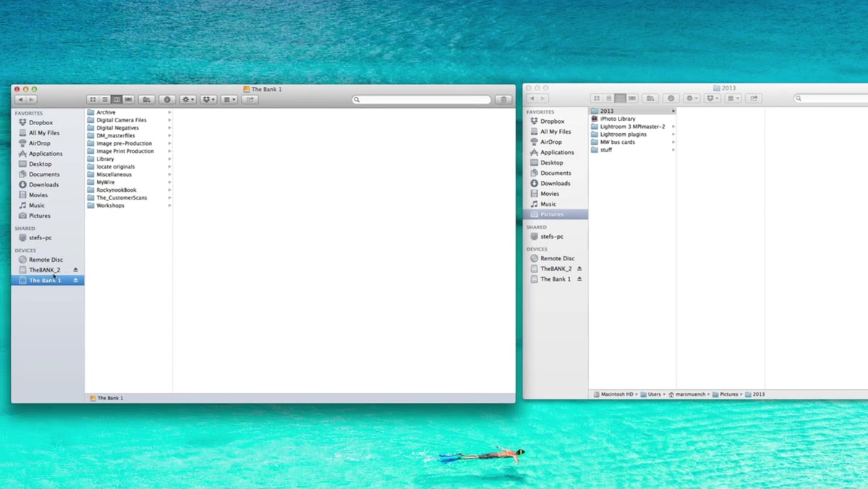This screenshot has height=489, width=868.
Task: Open the Action gear menu in 2013 window
Action: pos(692,98)
